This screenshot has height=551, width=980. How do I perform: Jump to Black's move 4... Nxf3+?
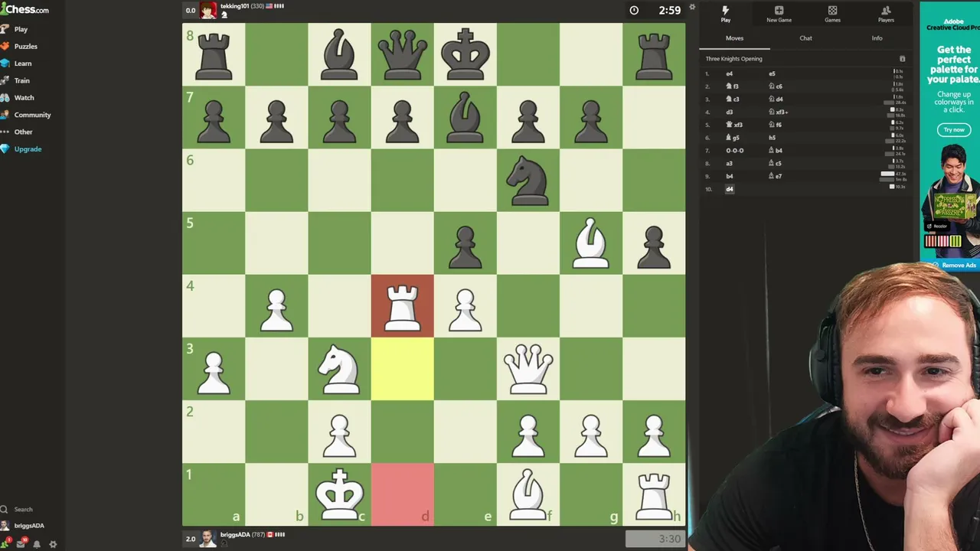(x=779, y=112)
